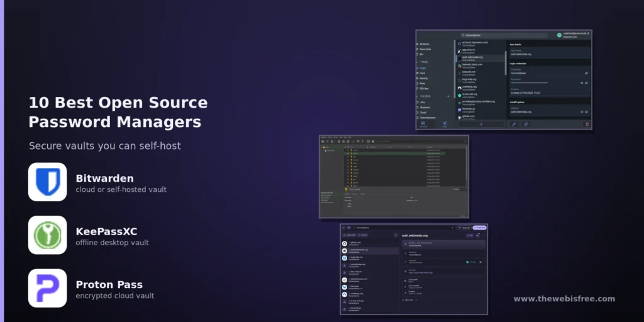Screen dimensions: 644x322
Task: Open the Logins filter dropdown in Proton Pass
Action: click(350, 235)
